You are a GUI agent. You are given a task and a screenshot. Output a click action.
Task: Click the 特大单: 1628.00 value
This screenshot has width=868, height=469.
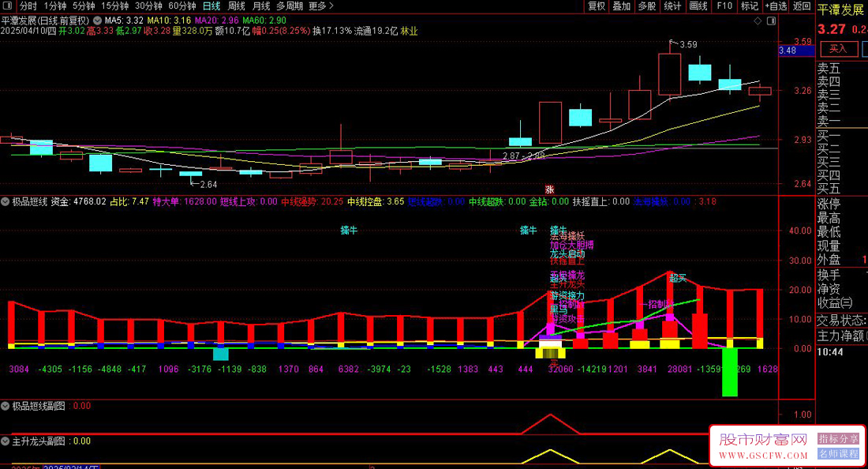point(185,201)
